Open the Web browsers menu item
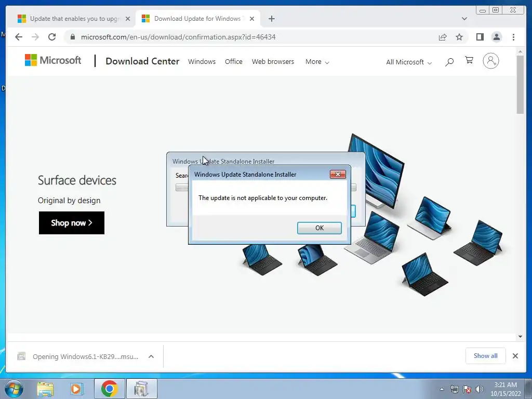Viewport: 532px width, 399px height. click(273, 62)
